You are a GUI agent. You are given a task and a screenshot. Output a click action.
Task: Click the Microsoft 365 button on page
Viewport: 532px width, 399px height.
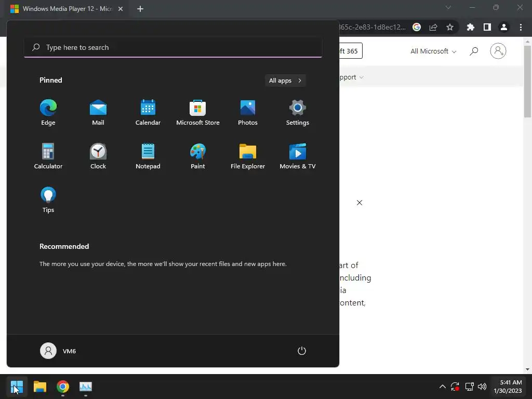351,51
